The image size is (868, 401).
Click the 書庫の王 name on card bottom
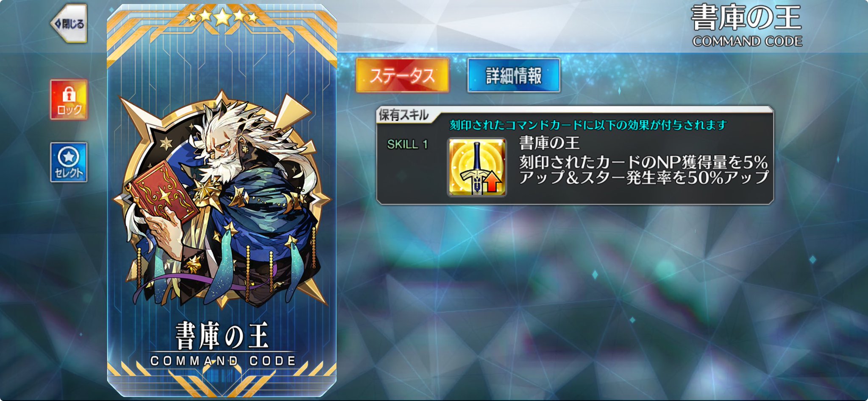point(222,336)
